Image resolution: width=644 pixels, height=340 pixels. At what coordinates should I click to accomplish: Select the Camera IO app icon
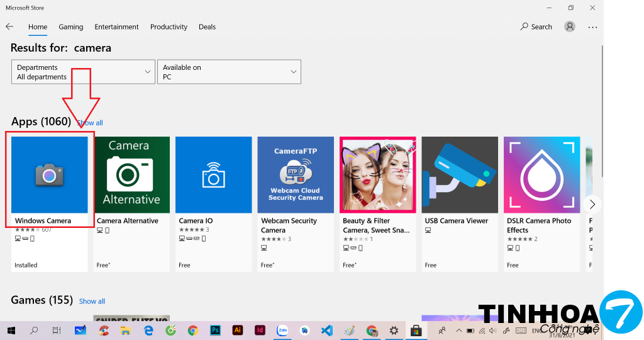(x=213, y=175)
